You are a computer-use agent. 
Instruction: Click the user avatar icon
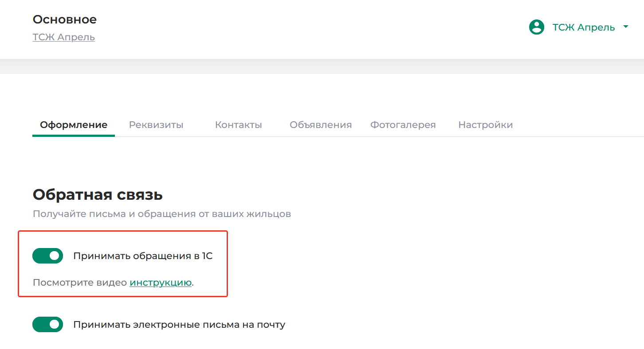(537, 27)
